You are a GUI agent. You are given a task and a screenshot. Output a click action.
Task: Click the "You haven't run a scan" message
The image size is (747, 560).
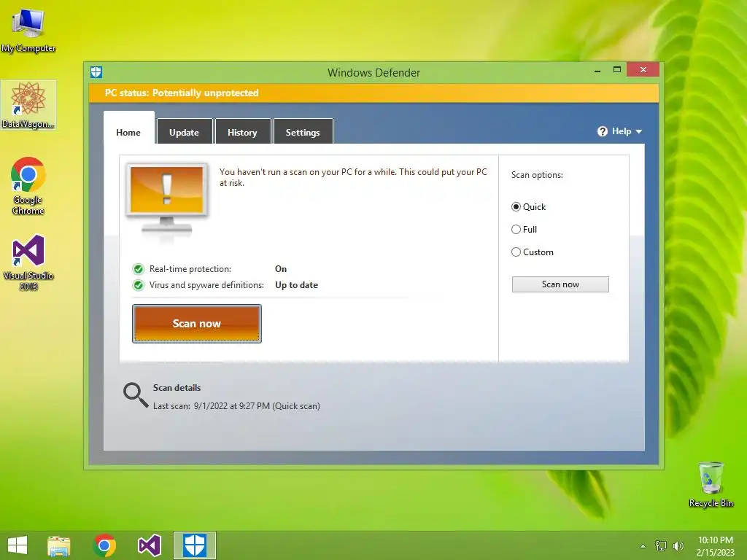(353, 177)
